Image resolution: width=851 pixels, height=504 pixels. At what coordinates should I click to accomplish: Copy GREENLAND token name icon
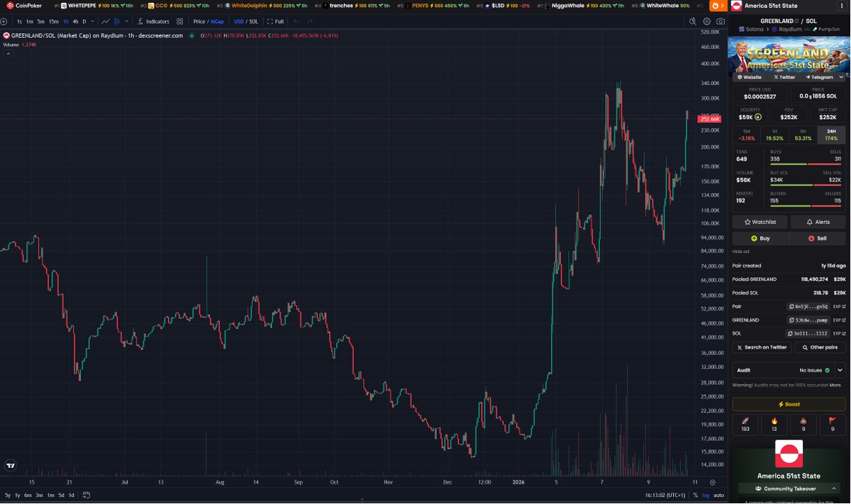point(796,21)
